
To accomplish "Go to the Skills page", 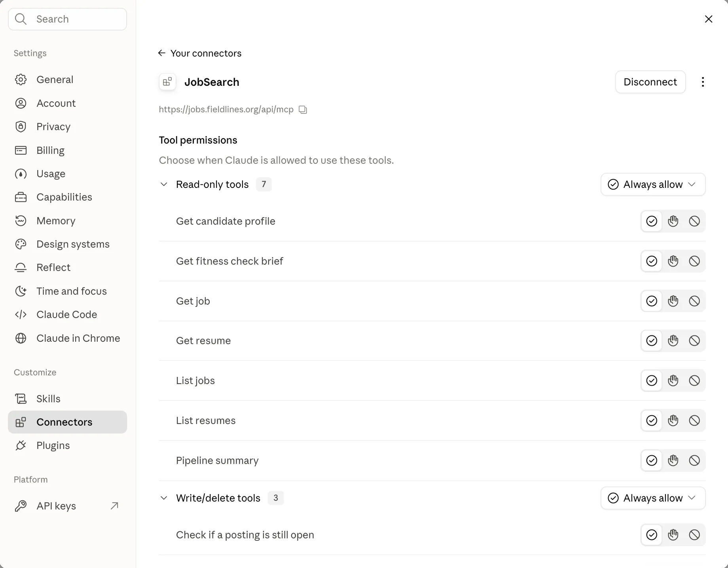I will 67,399.
